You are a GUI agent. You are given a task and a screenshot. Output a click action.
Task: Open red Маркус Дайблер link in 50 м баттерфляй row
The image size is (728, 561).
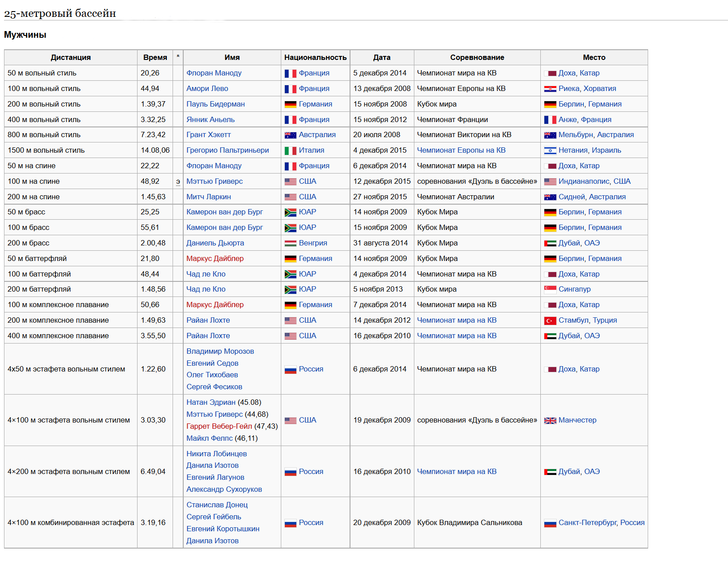tap(215, 259)
